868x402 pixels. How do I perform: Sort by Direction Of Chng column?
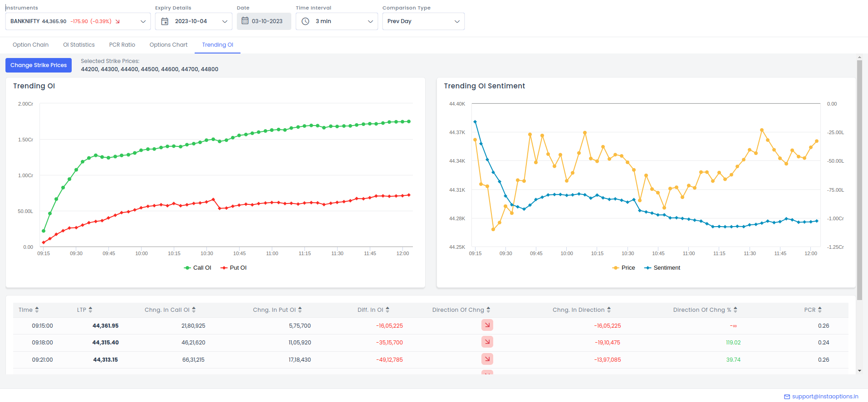[x=488, y=310]
